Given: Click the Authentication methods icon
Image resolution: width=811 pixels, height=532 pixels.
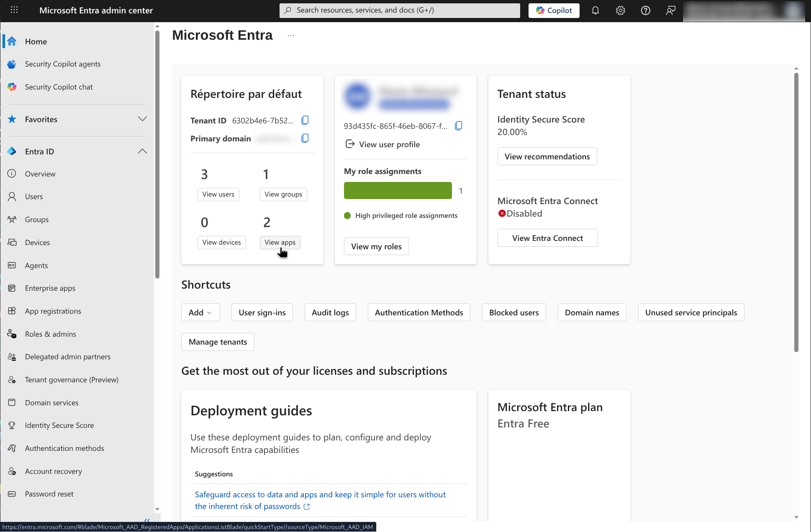Looking at the screenshot, I should point(12,448).
